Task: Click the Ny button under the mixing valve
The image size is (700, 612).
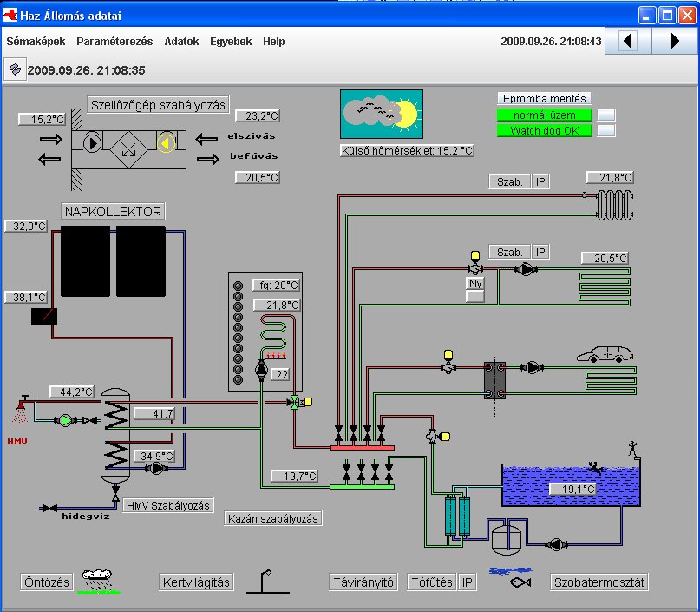Action: pos(475,283)
